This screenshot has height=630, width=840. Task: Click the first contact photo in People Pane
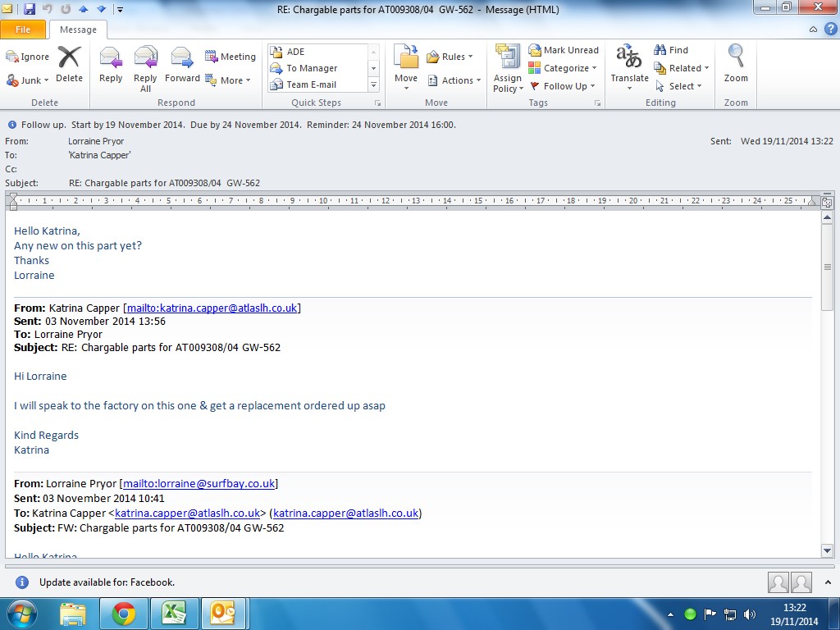(778, 582)
